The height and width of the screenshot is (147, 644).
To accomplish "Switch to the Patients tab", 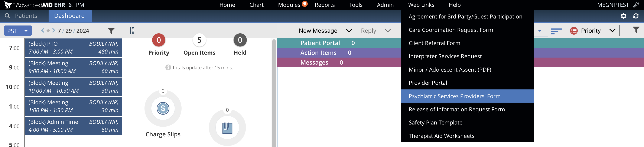I will [26, 16].
